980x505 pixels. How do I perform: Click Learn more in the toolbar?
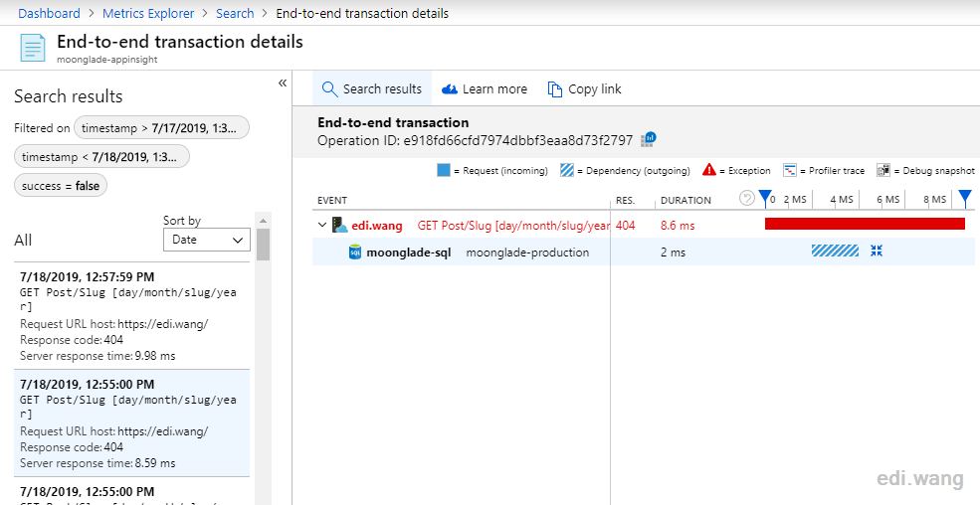pos(484,89)
